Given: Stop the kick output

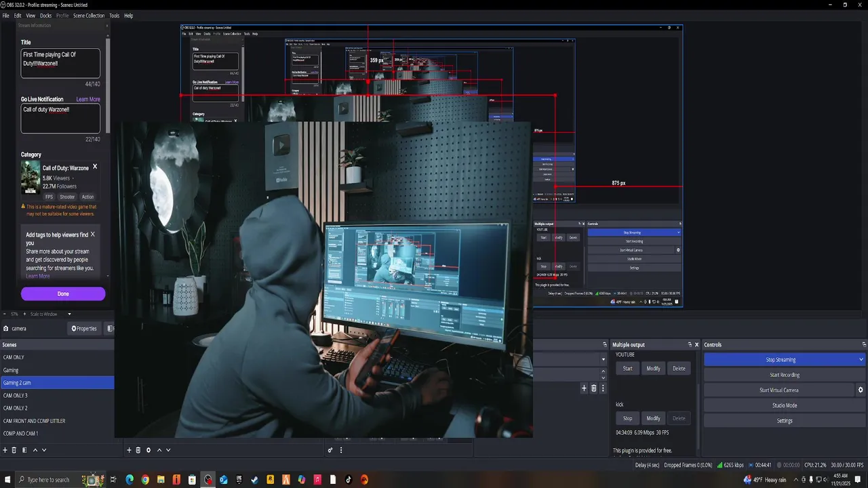Looking at the screenshot, I should coord(627,418).
